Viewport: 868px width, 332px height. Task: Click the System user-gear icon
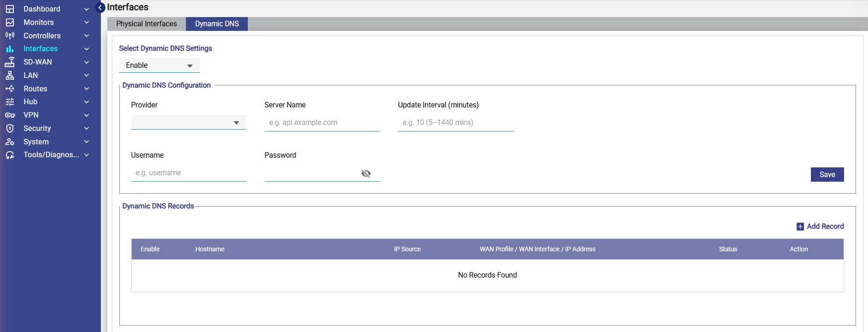tap(10, 142)
